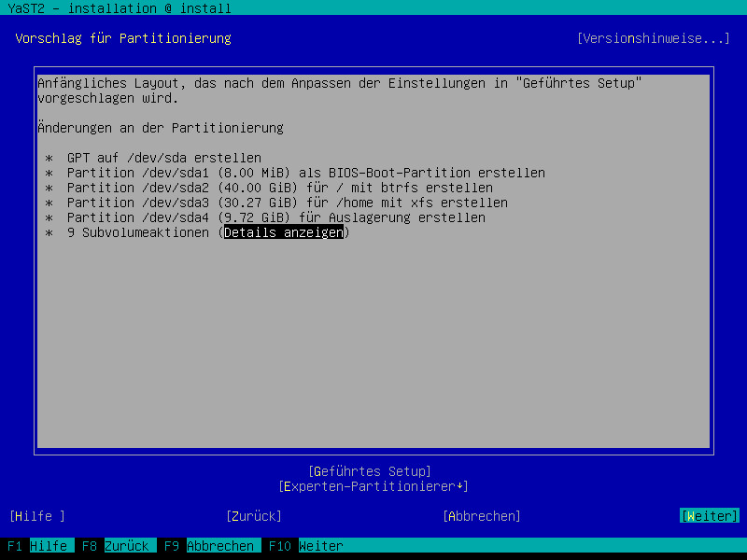The width and height of the screenshot is (747, 560).
Task: Proceed with the Weiter button
Action: 710,516
